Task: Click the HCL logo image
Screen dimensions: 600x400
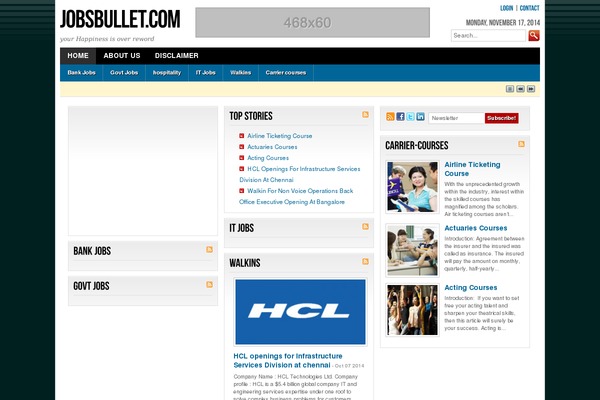Action: [x=300, y=312]
